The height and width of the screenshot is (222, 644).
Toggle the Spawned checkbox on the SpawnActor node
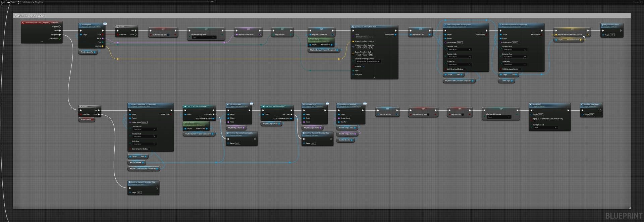tap(363, 66)
